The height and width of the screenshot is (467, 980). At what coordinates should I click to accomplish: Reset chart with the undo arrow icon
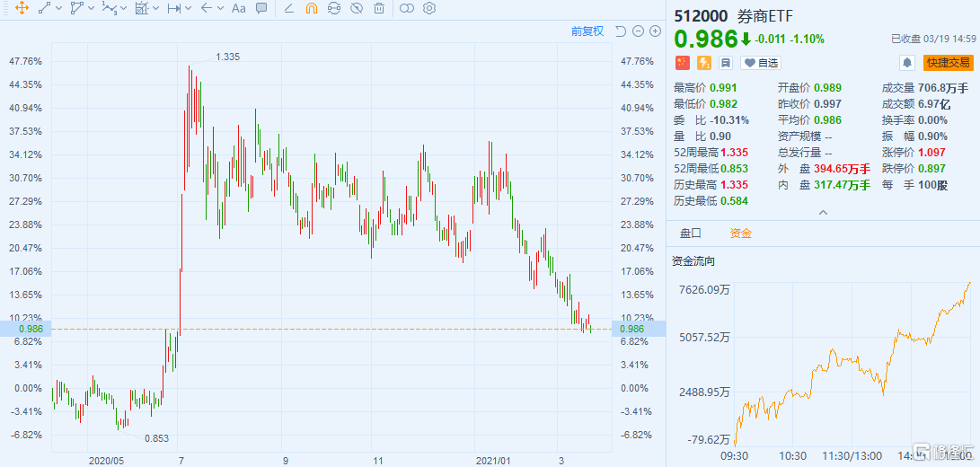[621, 31]
